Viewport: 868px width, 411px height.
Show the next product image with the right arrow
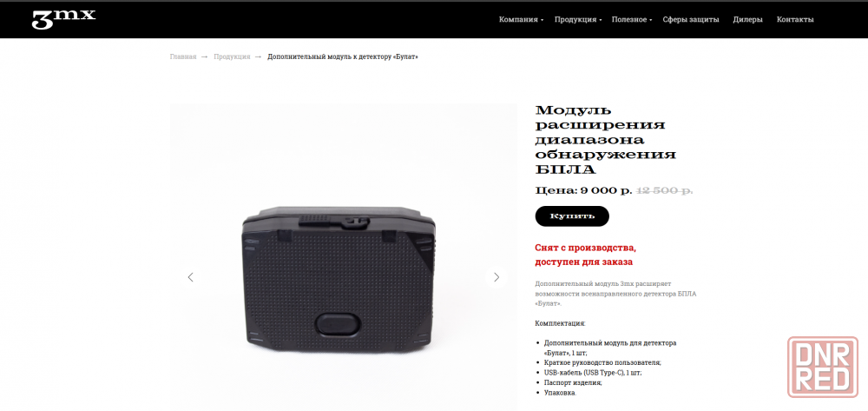[x=496, y=277]
